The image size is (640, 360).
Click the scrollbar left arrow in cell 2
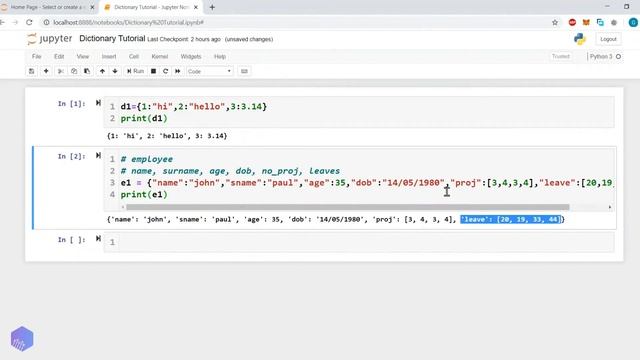[x=123, y=207]
